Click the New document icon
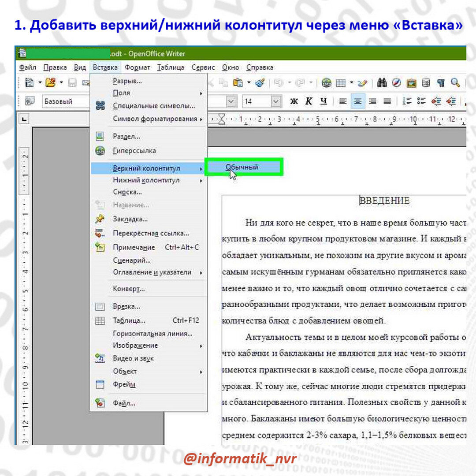 (x=29, y=82)
